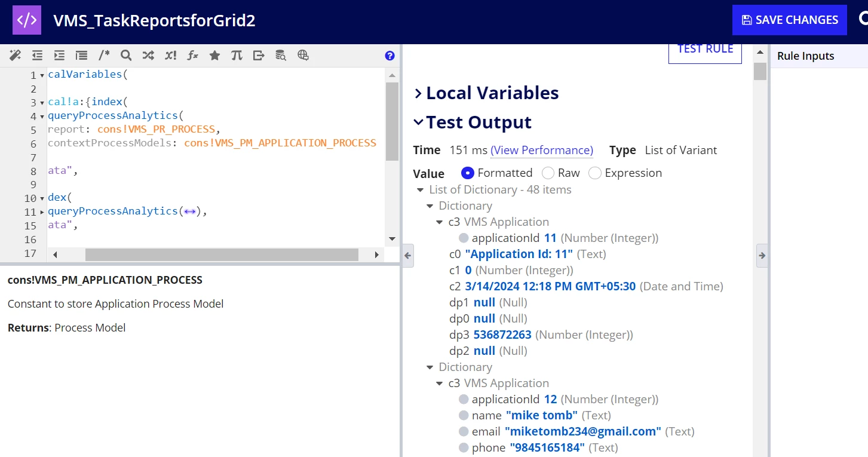
Task: Fold code at line 1
Action: point(42,76)
